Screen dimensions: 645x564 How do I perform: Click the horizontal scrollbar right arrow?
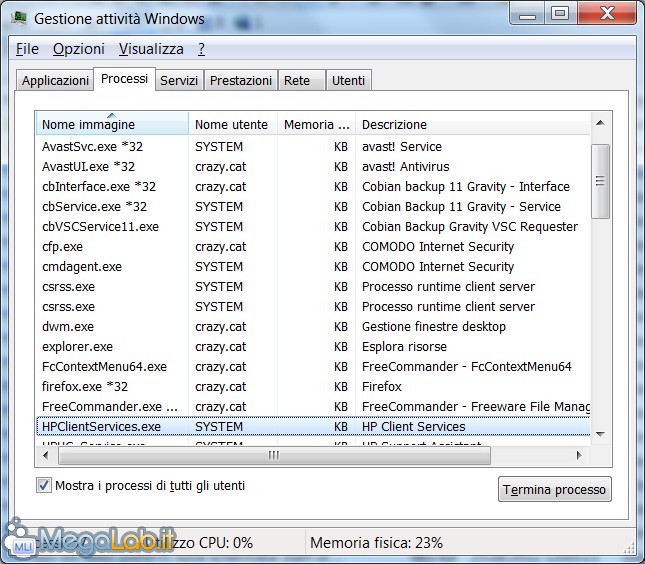579,455
